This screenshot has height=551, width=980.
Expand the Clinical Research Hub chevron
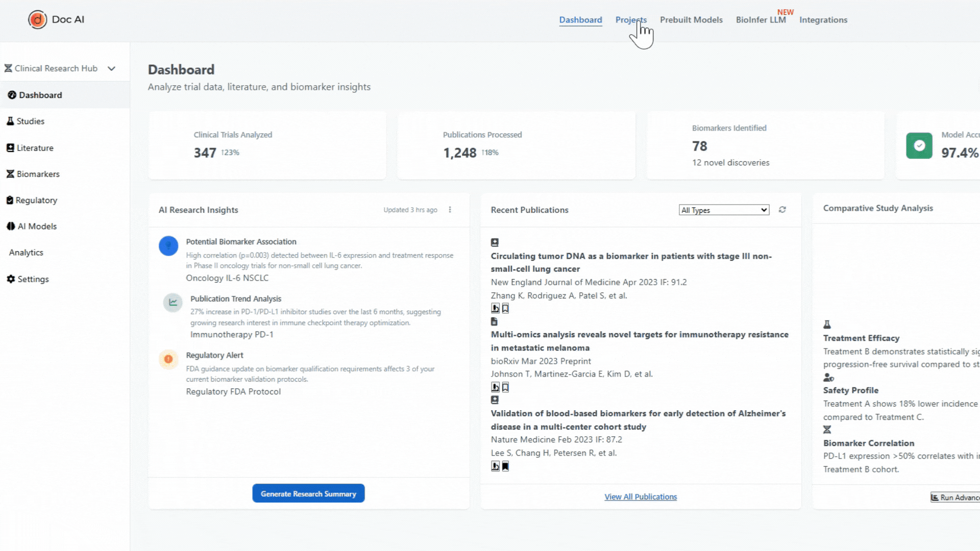[111, 68]
